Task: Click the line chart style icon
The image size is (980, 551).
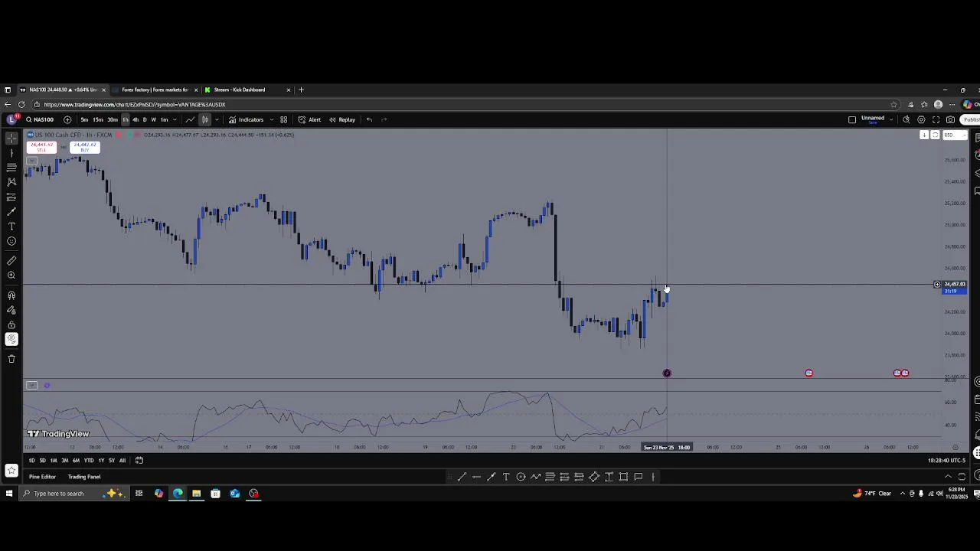Action: click(x=190, y=119)
